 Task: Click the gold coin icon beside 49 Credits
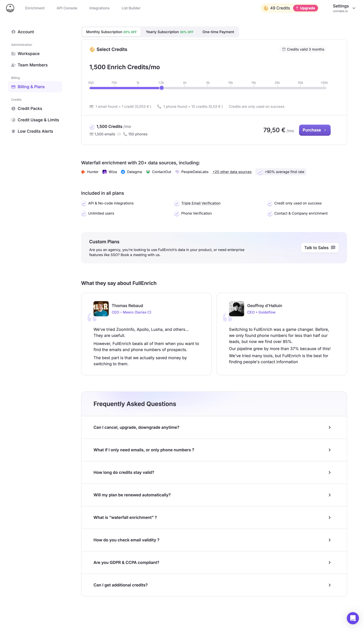click(x=266, y=8)
